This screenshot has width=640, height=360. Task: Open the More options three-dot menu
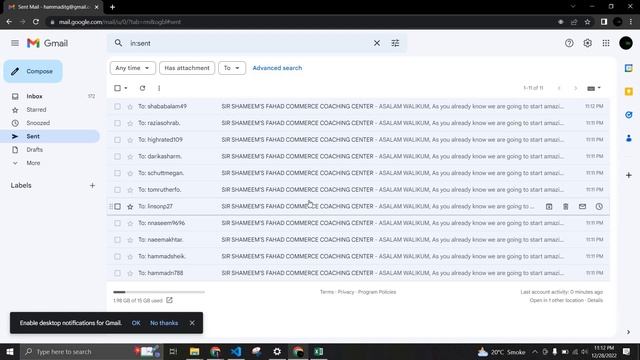[x=159, y=88]
